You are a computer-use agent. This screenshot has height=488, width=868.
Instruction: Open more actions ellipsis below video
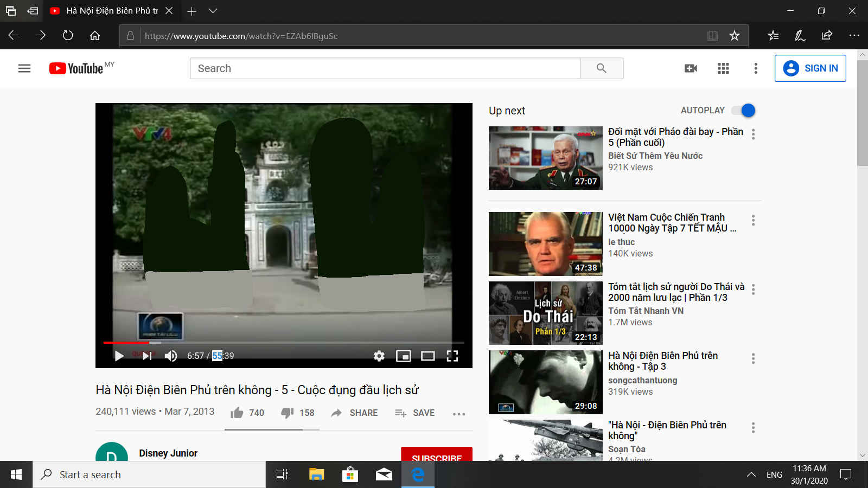click(x=459, y=414)
